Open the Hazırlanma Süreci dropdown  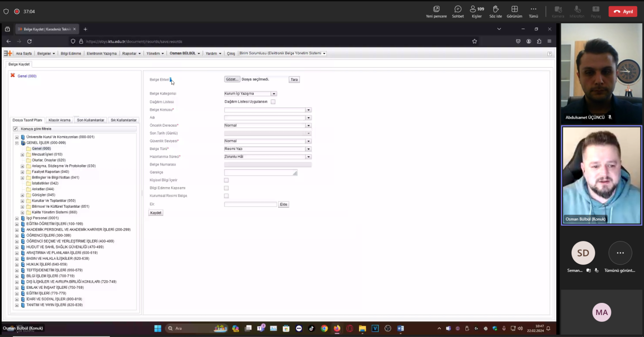click(x=309, y=157)
